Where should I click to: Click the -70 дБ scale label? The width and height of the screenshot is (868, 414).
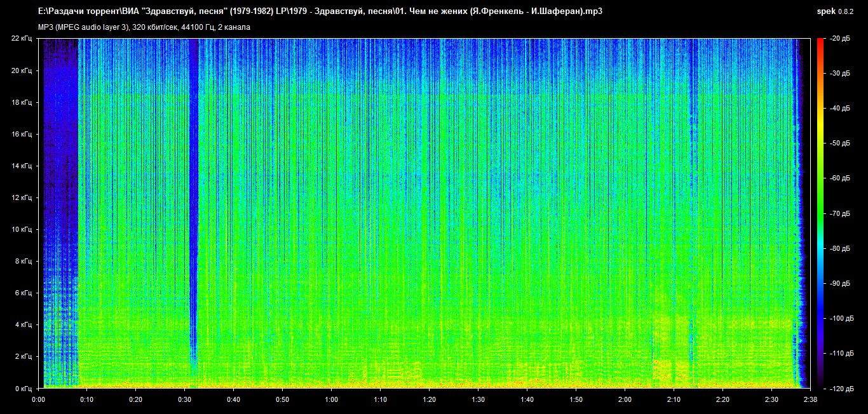(840, 213)
